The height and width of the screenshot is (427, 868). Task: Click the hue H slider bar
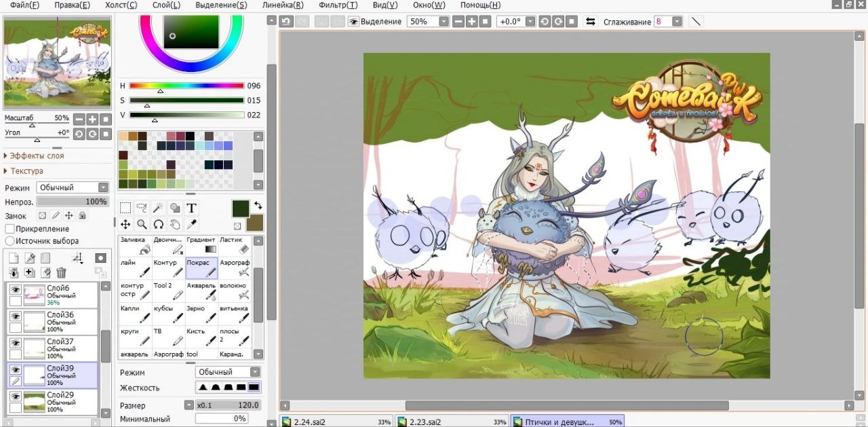click(x=186, y=86)
